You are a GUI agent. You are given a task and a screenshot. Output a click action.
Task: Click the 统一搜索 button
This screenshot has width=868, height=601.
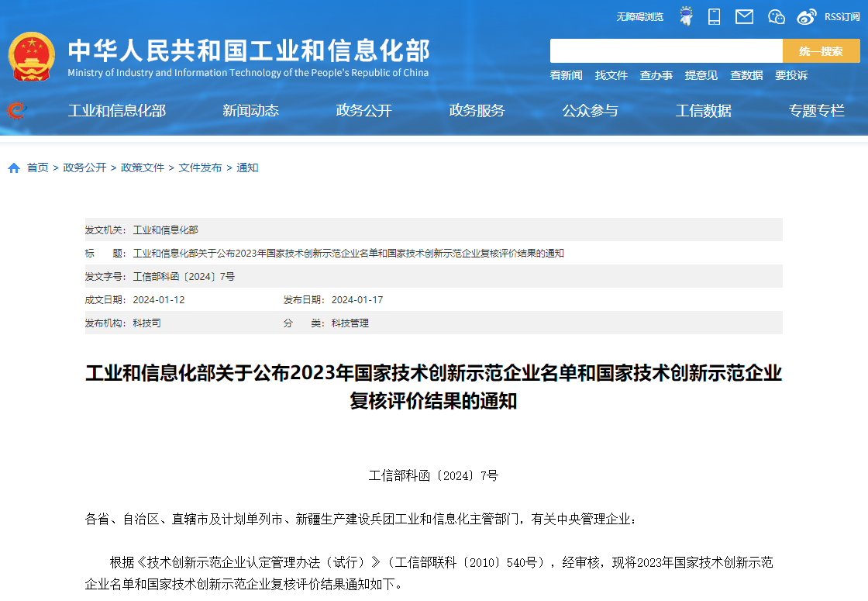[821, 51]
